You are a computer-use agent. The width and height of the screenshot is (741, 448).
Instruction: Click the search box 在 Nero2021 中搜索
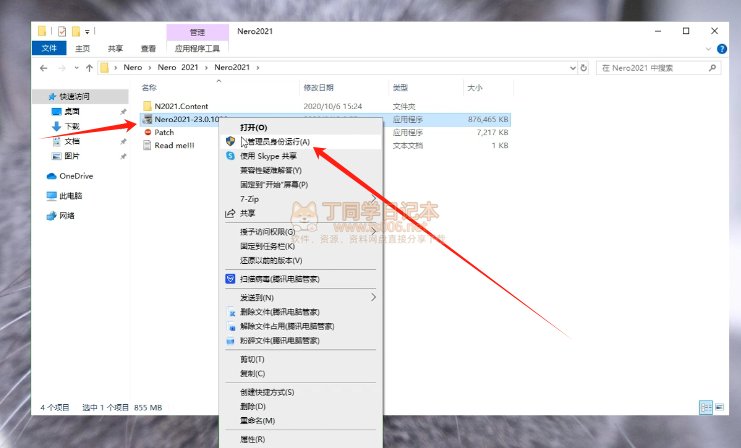(659, 68)
